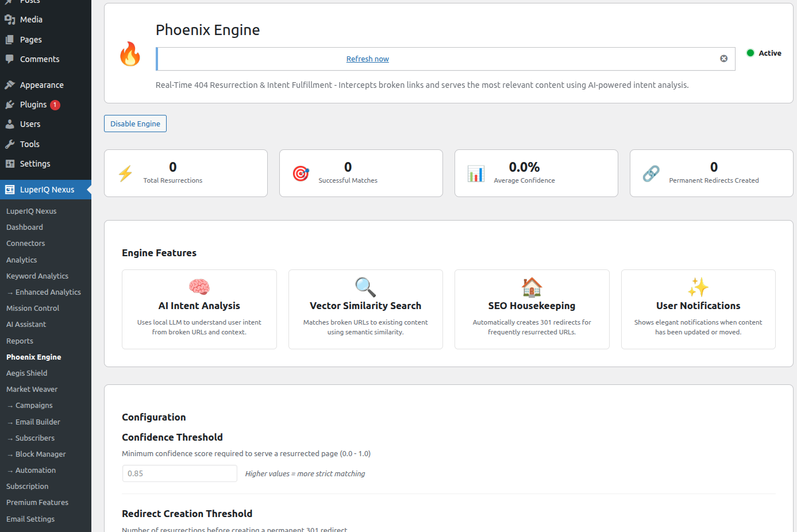Viewport: 797px width, 532px height.
Task: Click the brain AI Intent Analysis icon
Action: [199, 287]
